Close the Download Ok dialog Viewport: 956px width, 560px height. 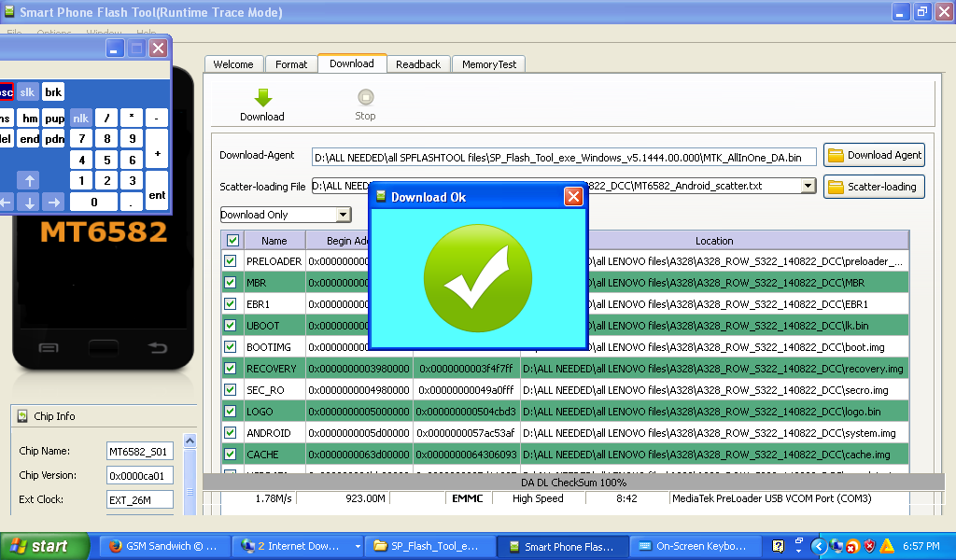(x=573, y=197)
